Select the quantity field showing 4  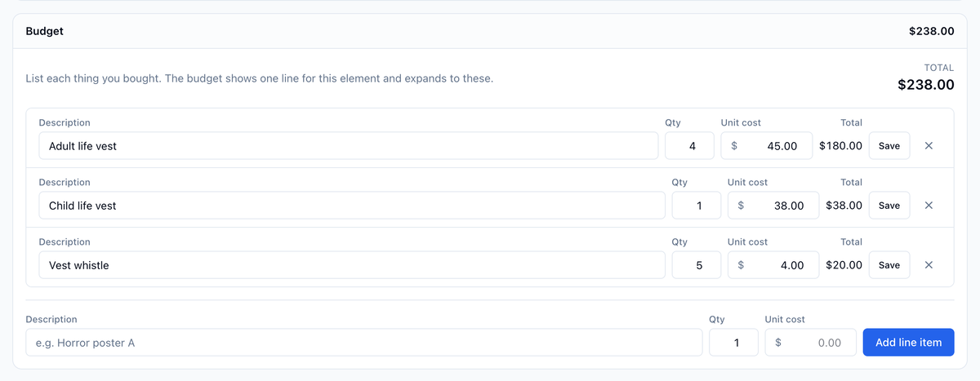(689, 146)
